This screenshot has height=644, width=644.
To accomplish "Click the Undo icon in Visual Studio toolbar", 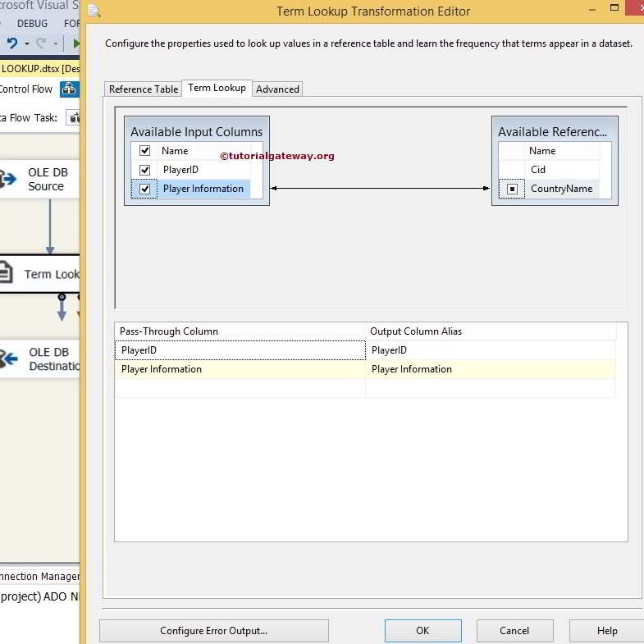I will point(12,43).
